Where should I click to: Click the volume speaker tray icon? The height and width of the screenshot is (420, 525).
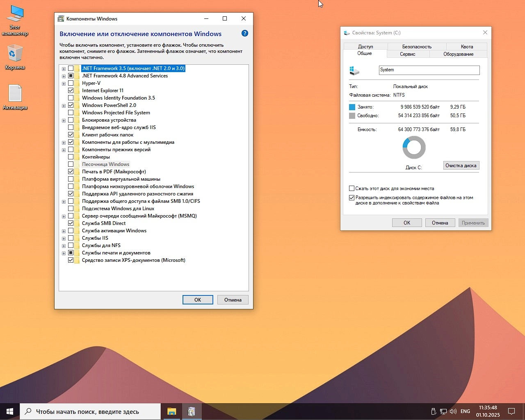click(x=453, y=411)
